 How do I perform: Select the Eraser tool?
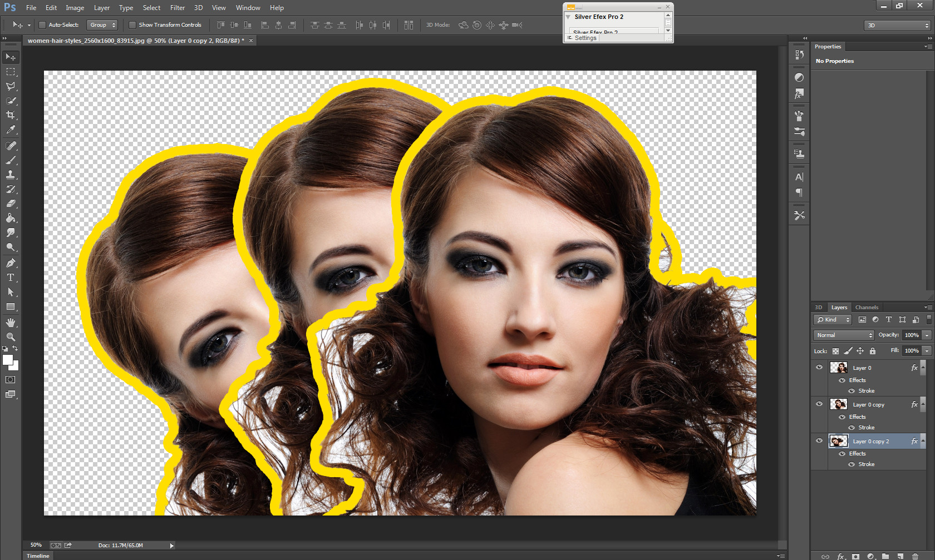(11, 204)
